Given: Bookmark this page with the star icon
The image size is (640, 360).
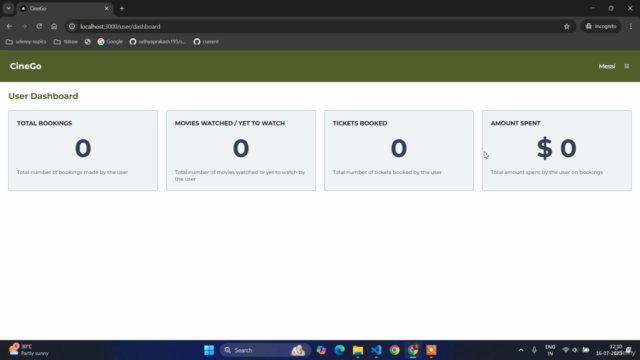Looking at the screenshot, I should point(567,26).
